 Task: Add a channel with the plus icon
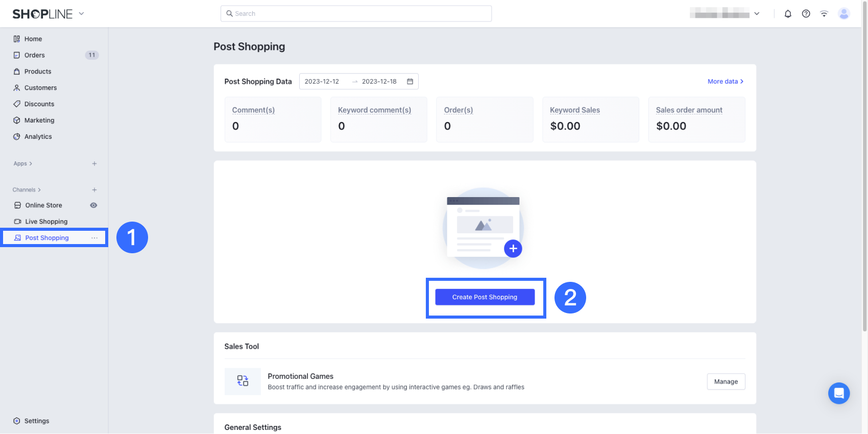[x=94, y=190]
